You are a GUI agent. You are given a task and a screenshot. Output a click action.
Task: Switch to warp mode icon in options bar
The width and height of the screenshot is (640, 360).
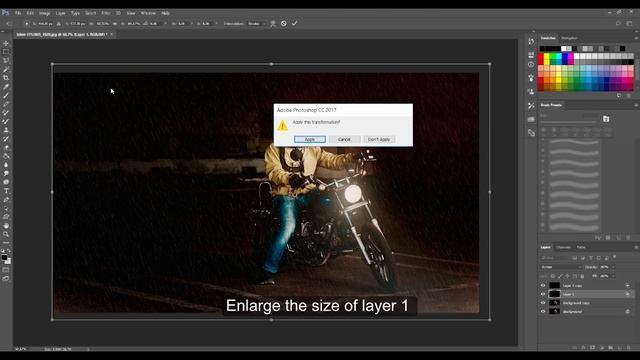coord(273,24)
